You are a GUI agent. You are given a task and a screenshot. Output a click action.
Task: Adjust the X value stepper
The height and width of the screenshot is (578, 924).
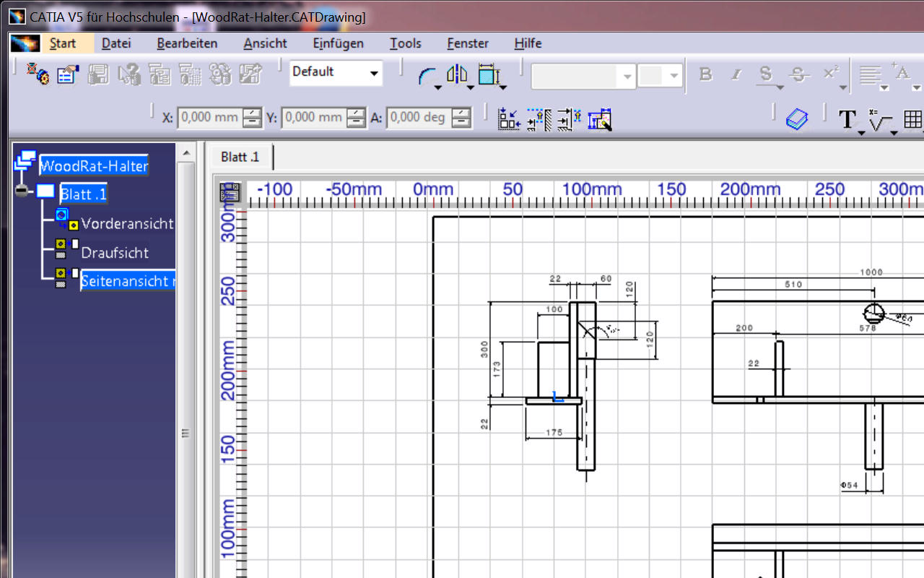(x=252, y=117)
